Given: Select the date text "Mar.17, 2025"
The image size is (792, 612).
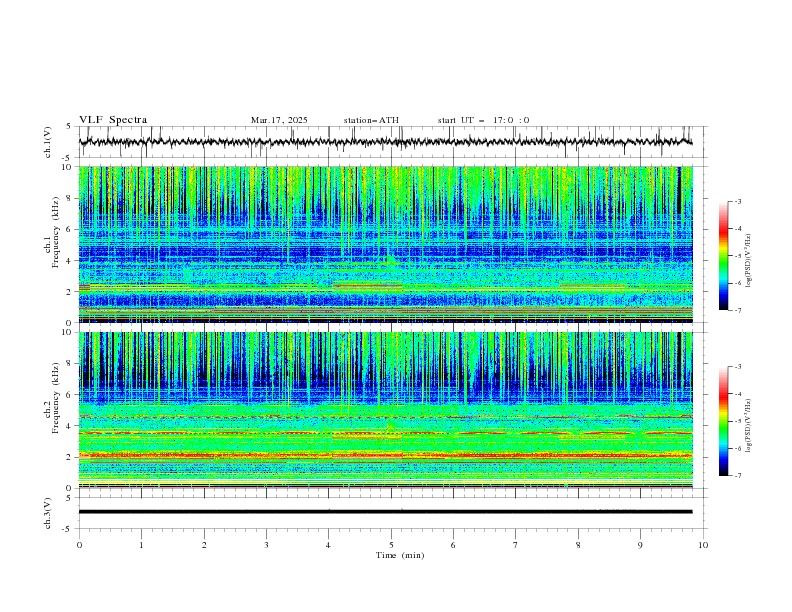Looking at the screenshot, I should pyautogui.click(x=279, y=120).
